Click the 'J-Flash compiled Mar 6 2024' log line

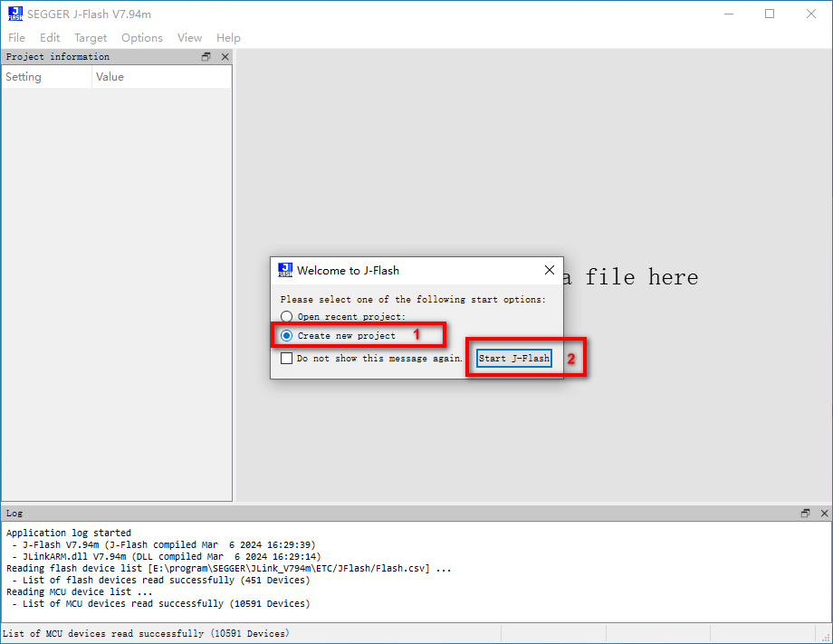pos(164,545)
